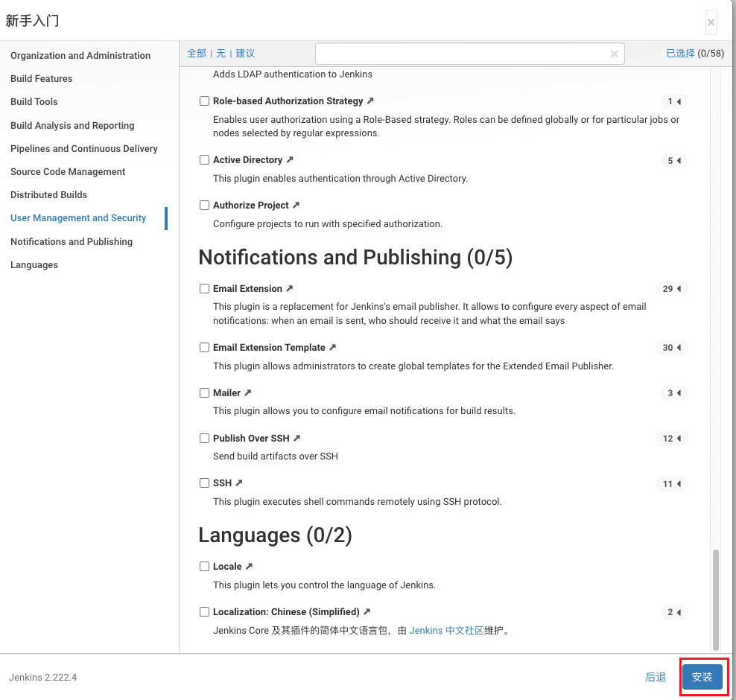Open Build Analysis and Reporting category
The image size is (736, 700).
point(72,125)
